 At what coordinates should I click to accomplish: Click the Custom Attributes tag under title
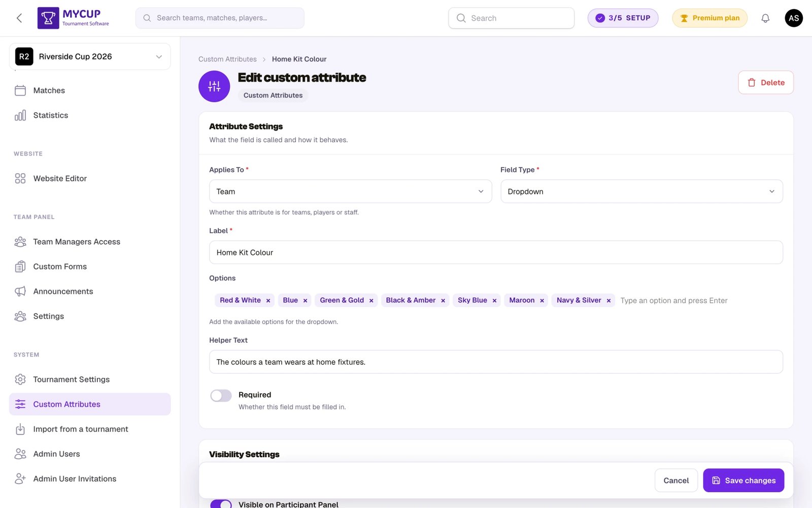coord(273,96)
